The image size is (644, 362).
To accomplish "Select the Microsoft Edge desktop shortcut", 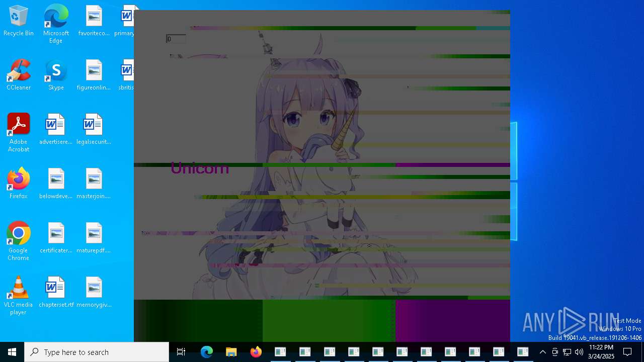I will coord(56,24).
